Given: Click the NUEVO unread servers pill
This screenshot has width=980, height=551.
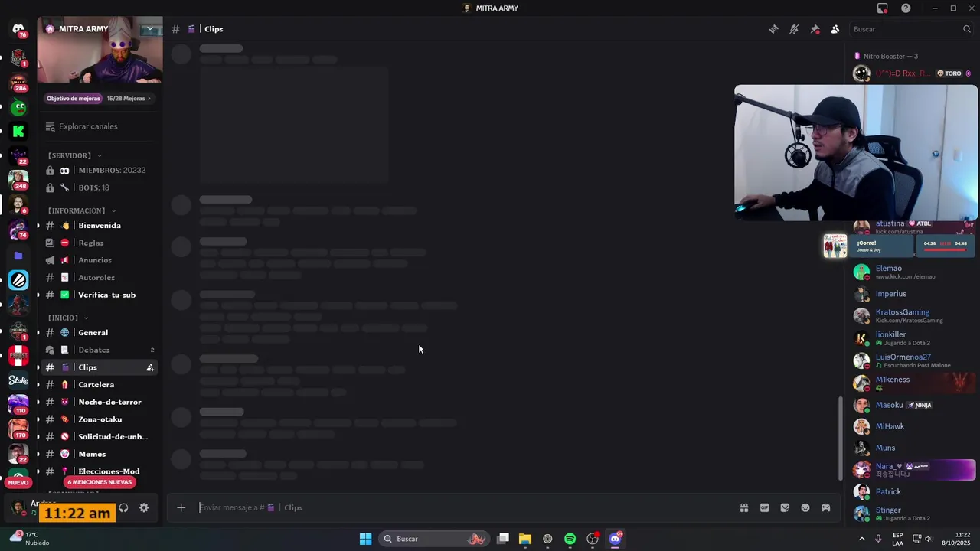Looking at the screenshot, I should [x=18, y=482].
